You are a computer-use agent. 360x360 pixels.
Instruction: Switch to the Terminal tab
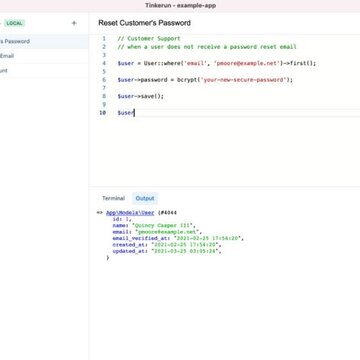tap(113, 198)
